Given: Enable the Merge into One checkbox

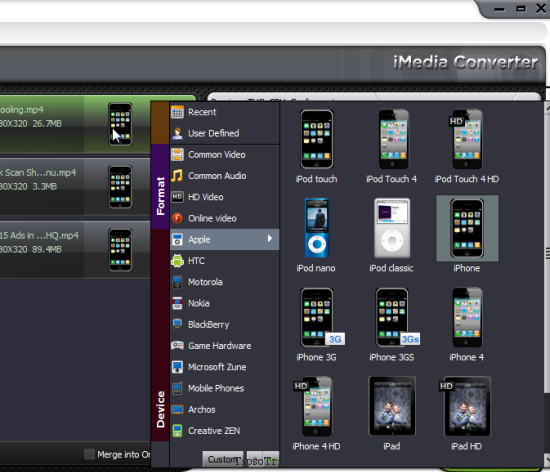Looking at the screenshot, I should (89, 454).
